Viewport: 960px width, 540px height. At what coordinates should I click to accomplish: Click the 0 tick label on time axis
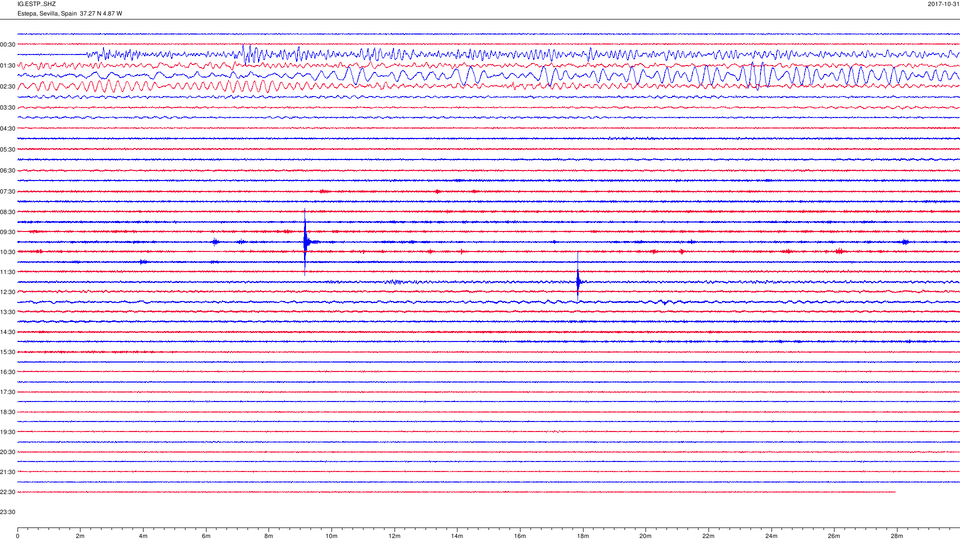(17, 536)
